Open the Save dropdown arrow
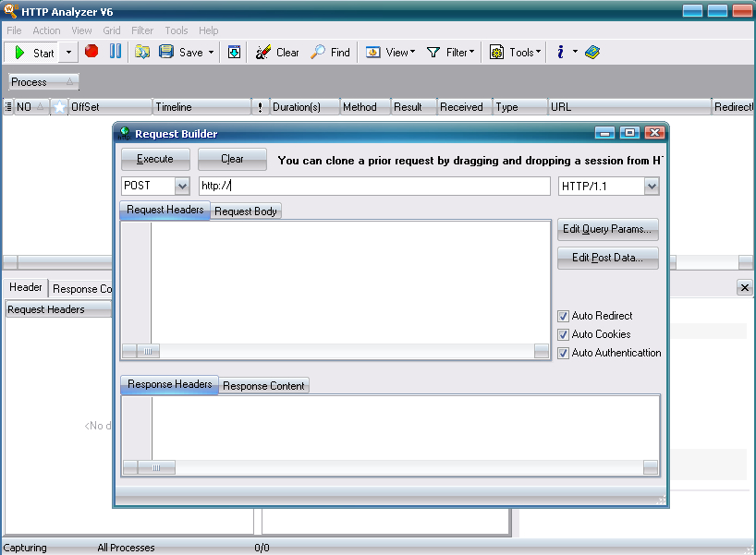This screenshot has height=555, width=756. [211, 52]
